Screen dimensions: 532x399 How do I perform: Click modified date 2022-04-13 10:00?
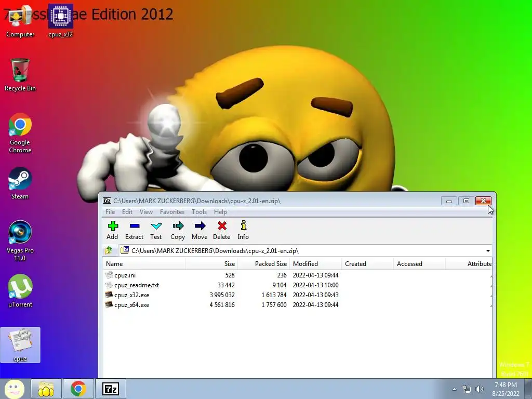click(315, 285)
